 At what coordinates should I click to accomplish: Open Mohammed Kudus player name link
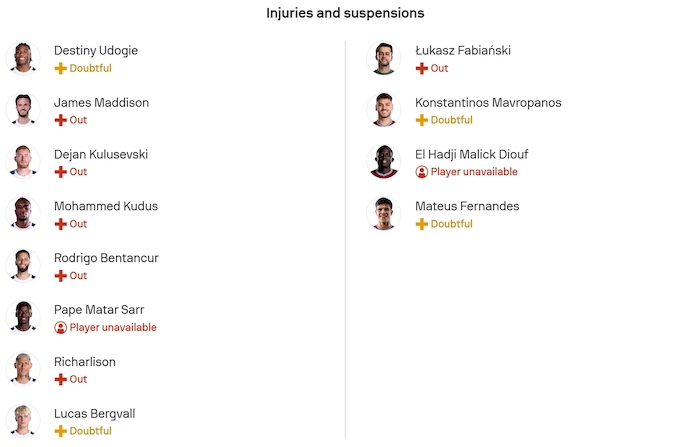(105, 206)
